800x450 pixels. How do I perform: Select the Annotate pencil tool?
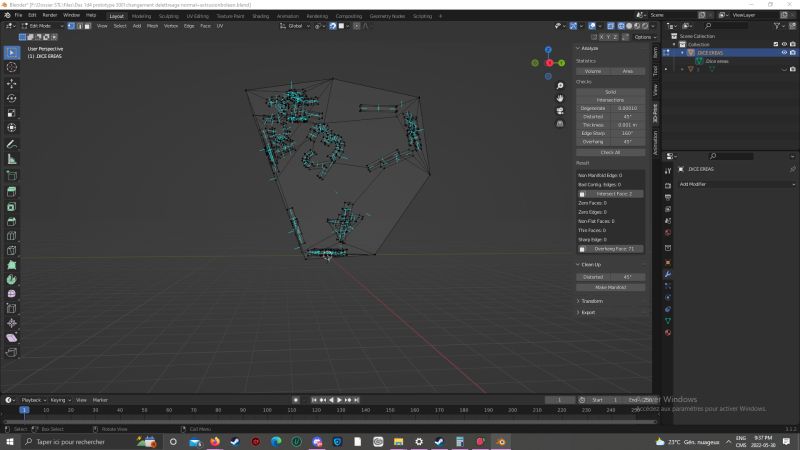(x=11, y=144)
